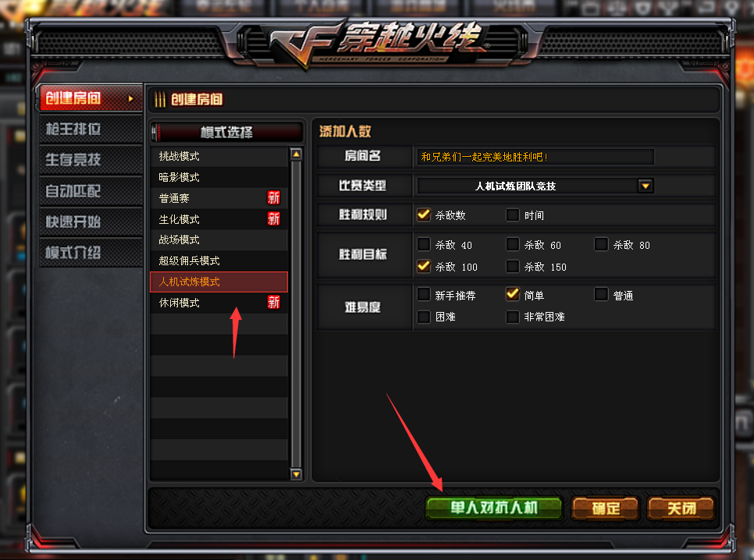Confirm with the 确定 button

coord(606,508)
